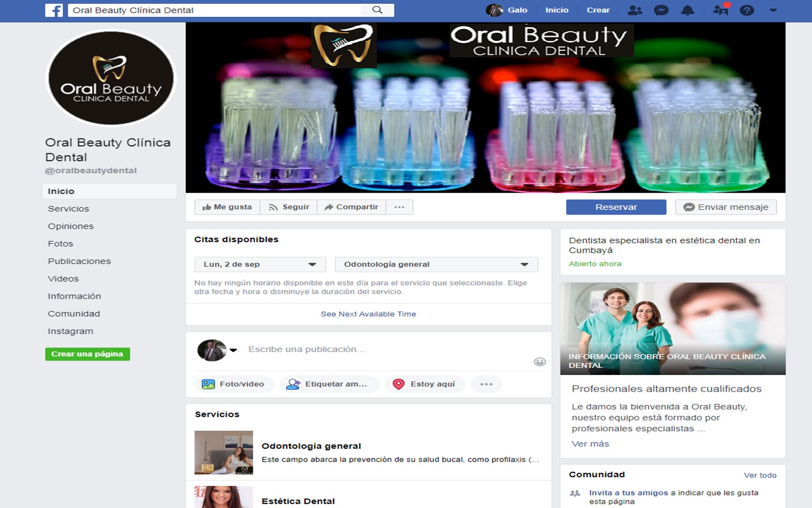Click the search magnifier icon

tap(377, 10)
